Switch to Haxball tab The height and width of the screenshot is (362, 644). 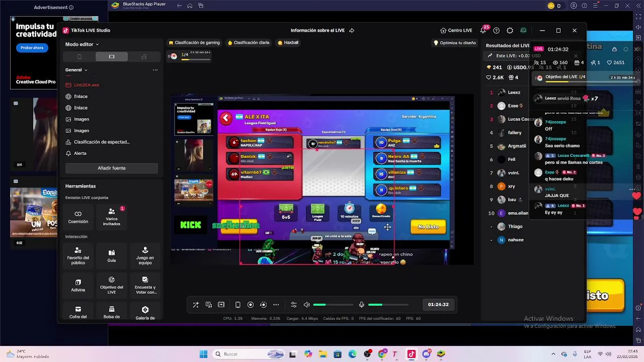pos(288,43)
